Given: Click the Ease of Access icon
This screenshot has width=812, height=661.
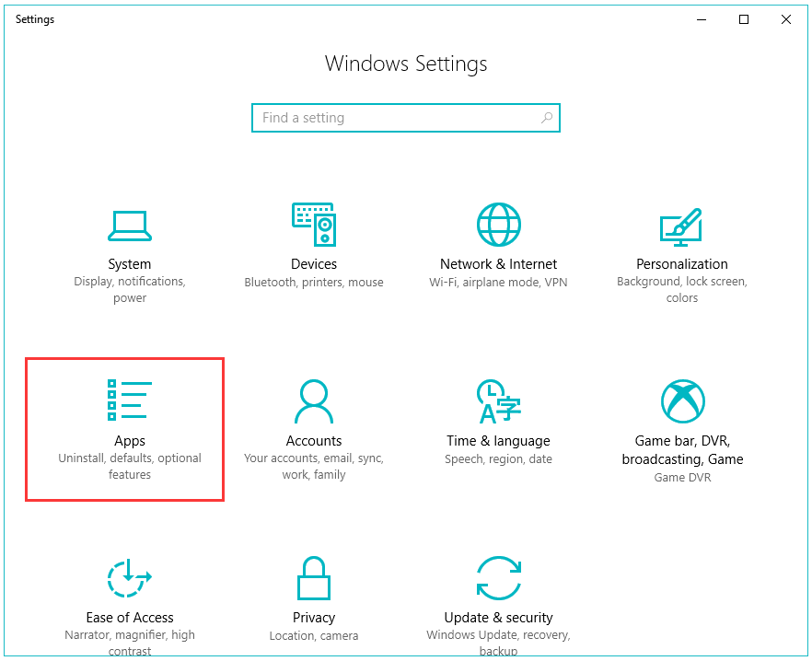Looking at the screenshot, I should pyautogui.click(x=130, y=578).
